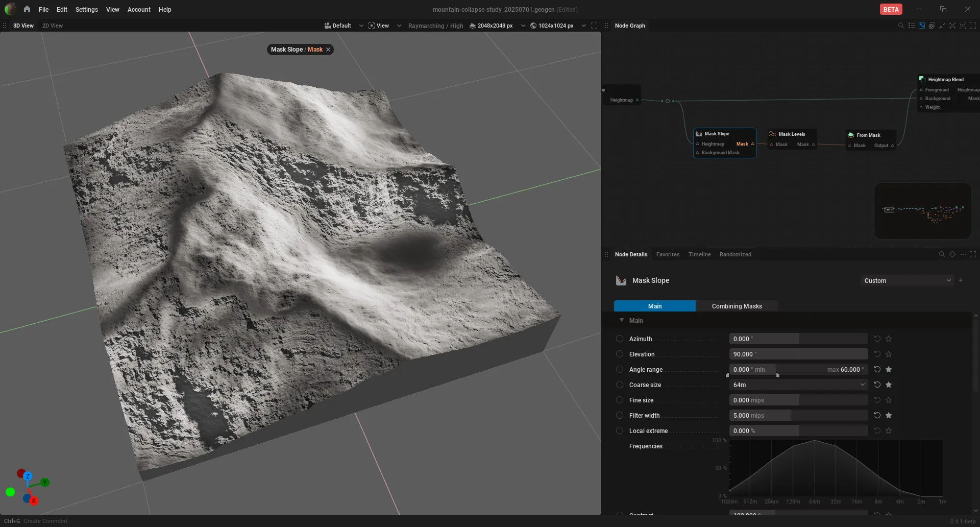Image resolution: width=980 pixels, height=527 pixels.
Task: Switch to the 2D View tab
Action: click(53, 26)
